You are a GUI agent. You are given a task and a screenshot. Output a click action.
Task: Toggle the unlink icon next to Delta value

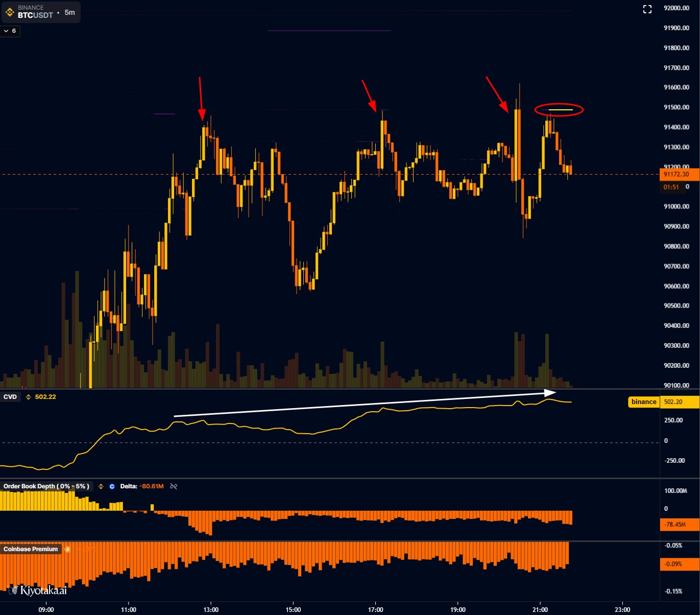(x=174, y=486)
